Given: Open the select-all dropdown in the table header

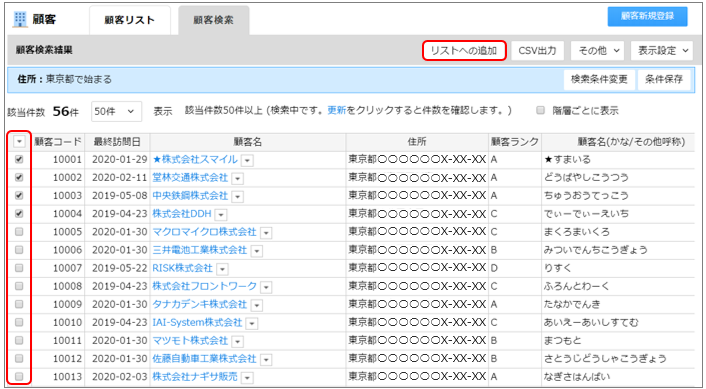Looking at the screenshot, I should 19,142.
